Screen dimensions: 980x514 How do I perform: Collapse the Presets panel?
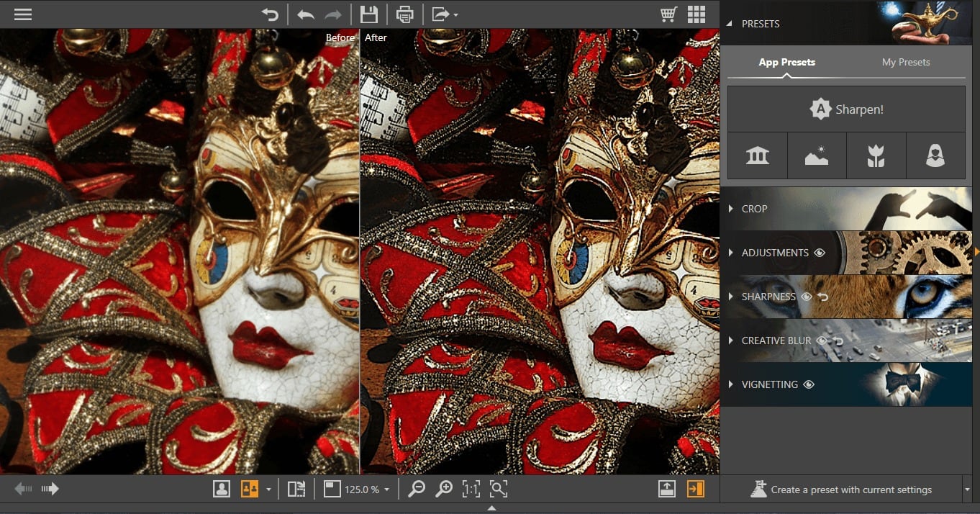coord(729,24)
